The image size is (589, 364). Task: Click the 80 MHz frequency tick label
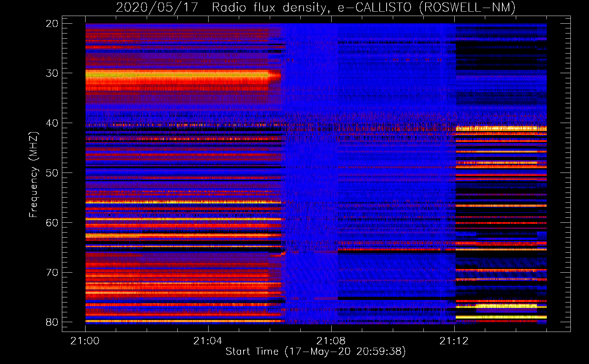(52, 322)
